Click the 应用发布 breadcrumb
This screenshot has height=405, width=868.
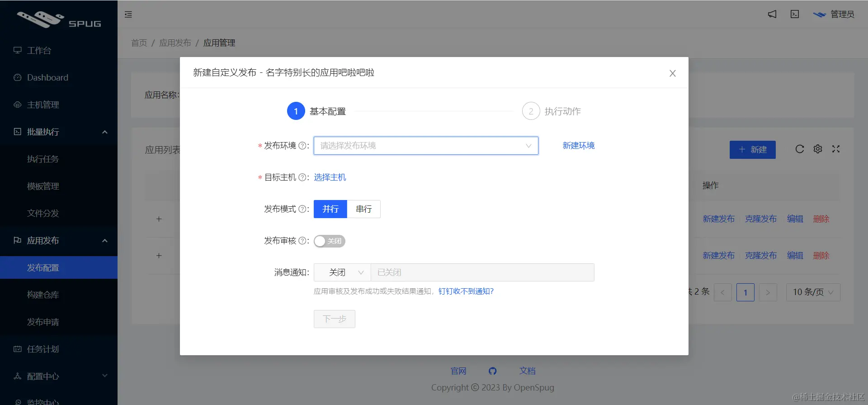(x=175, y=43)
